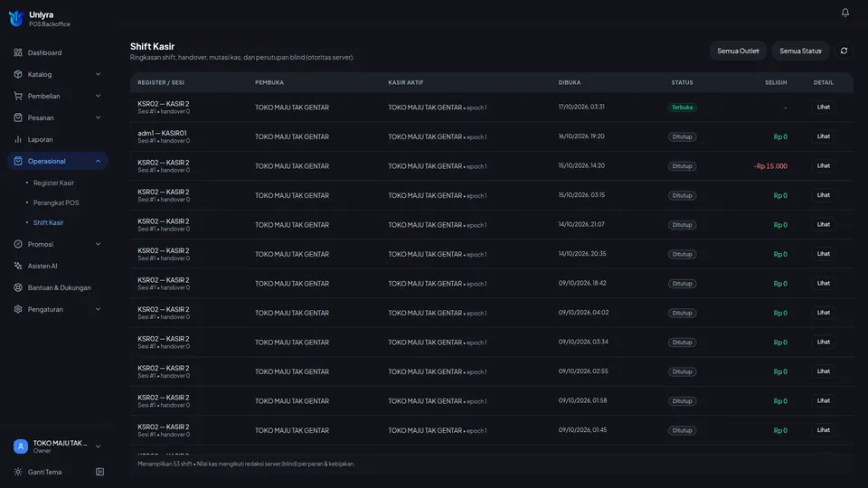868x488 pixels.
Task: Click the Bantuan & Dukungan lifebuoy icon
Action: [18, 287]
